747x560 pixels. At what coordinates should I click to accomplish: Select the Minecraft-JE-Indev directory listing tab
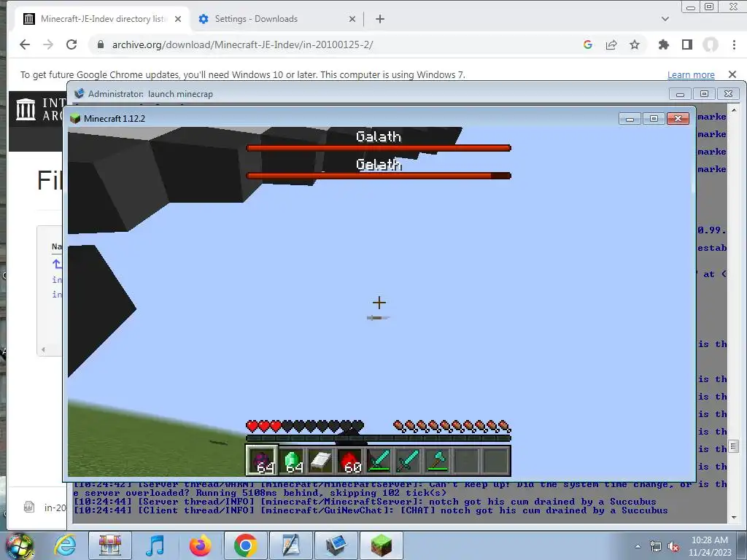[100, 19]
